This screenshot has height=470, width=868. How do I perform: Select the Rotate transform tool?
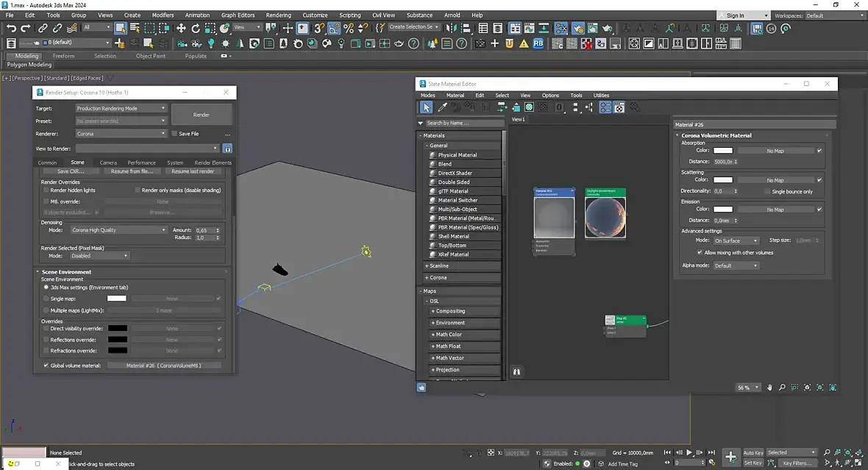pos(196,28)
